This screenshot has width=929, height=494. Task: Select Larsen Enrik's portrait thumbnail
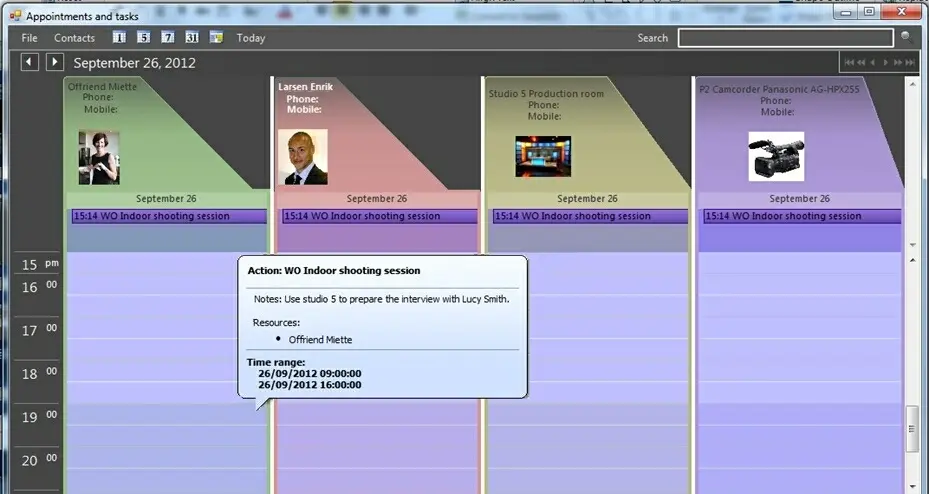coord(303,157)
